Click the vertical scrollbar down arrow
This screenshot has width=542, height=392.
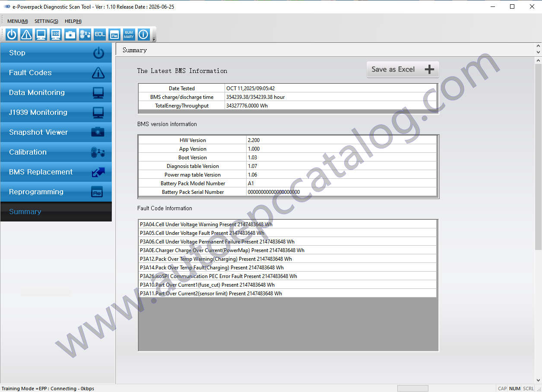[538, 380]
